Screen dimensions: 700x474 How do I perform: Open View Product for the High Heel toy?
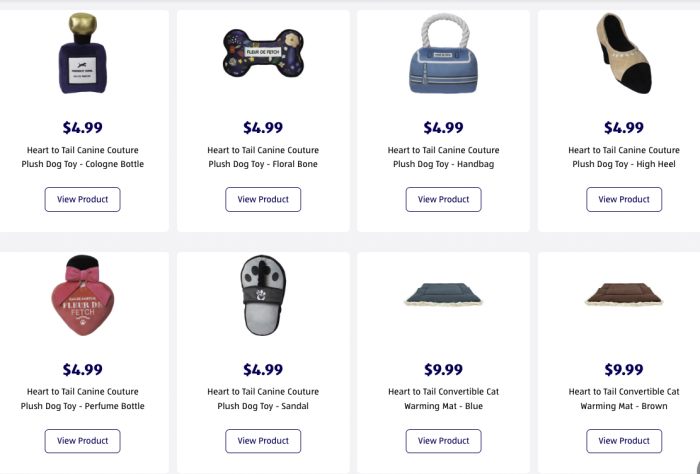[624, 199]
